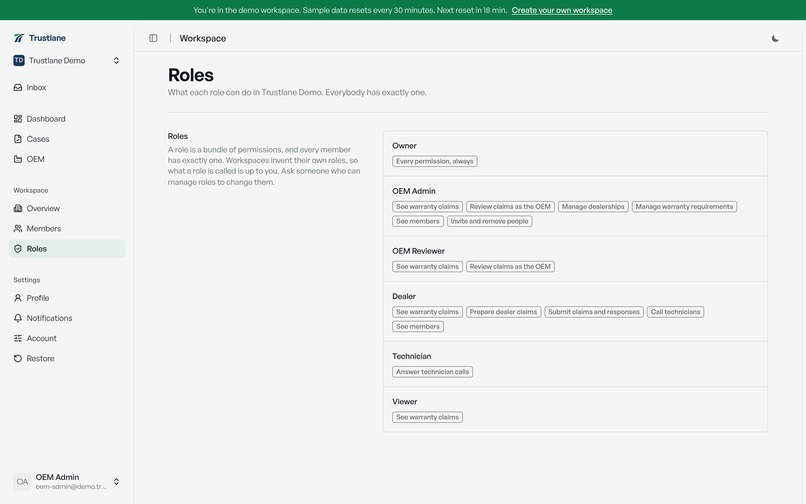Click the Trustlane logo icon

click(x=19, y=38)
